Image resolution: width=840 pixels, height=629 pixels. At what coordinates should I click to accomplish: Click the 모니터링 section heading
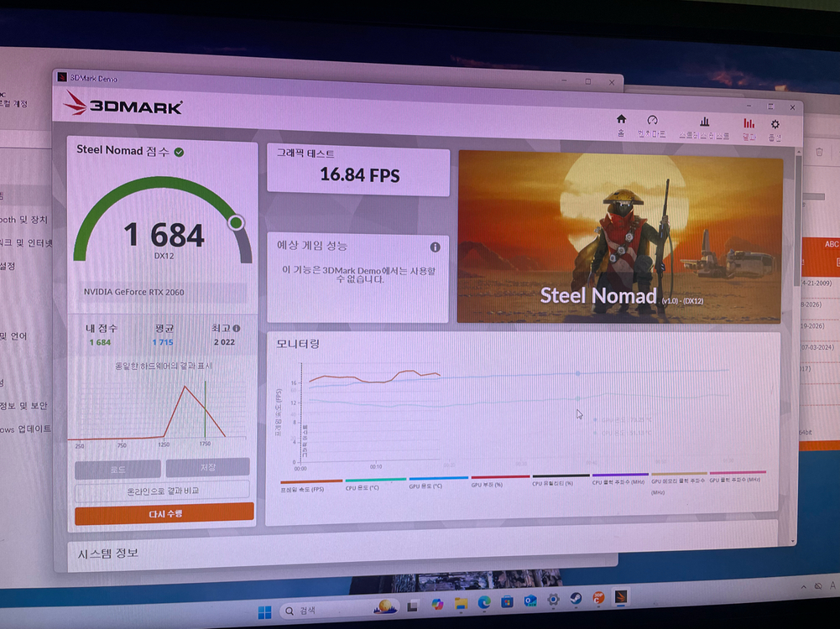297,344
